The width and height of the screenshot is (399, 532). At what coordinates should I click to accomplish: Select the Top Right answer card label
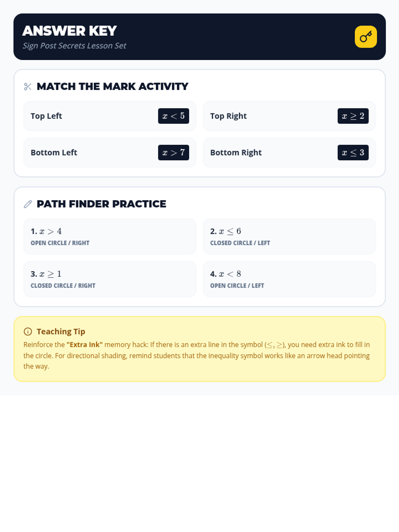[228, 116]
